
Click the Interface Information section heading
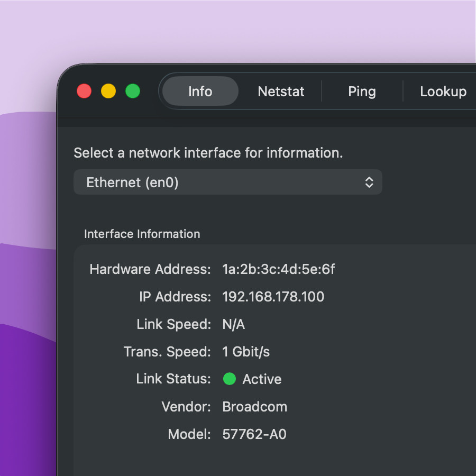pos(142,234)
